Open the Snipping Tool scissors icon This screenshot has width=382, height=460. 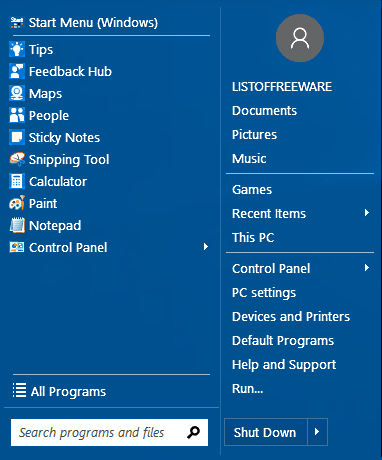pos(17,159)
